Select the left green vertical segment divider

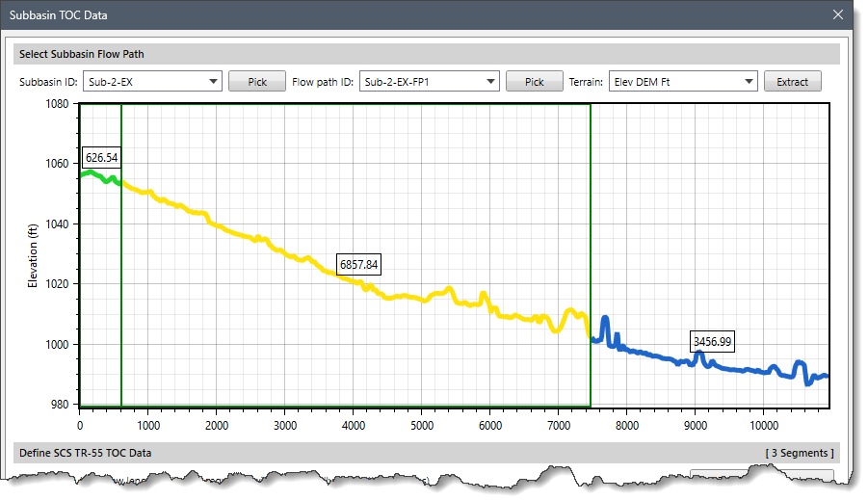pos(121,289)
